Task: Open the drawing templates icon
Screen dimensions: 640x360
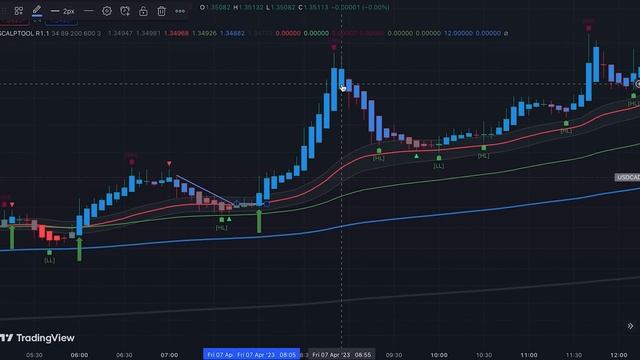Action: [19, 11]
